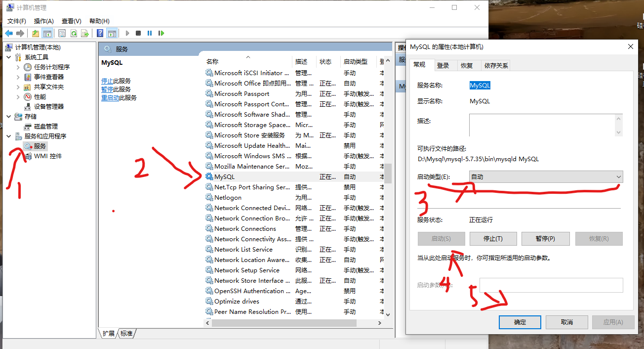The image size is (644, 349).
Task: Click the Start service play icon
Action: click(127, 33)
